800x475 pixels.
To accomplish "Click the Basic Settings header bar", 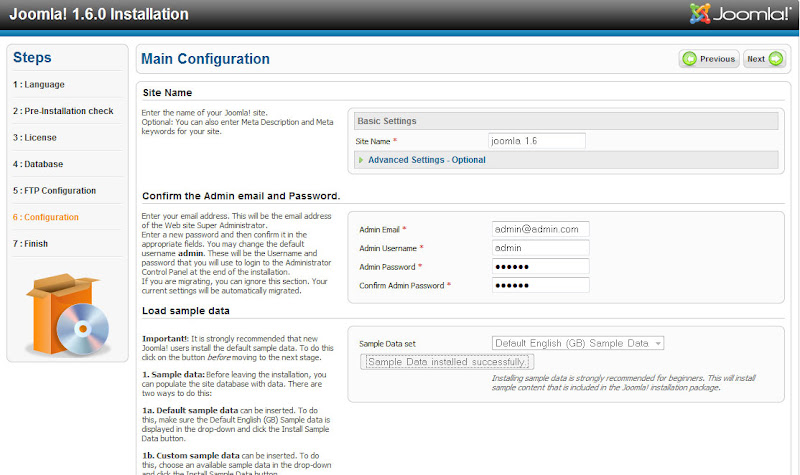I will tap(566, 121).
